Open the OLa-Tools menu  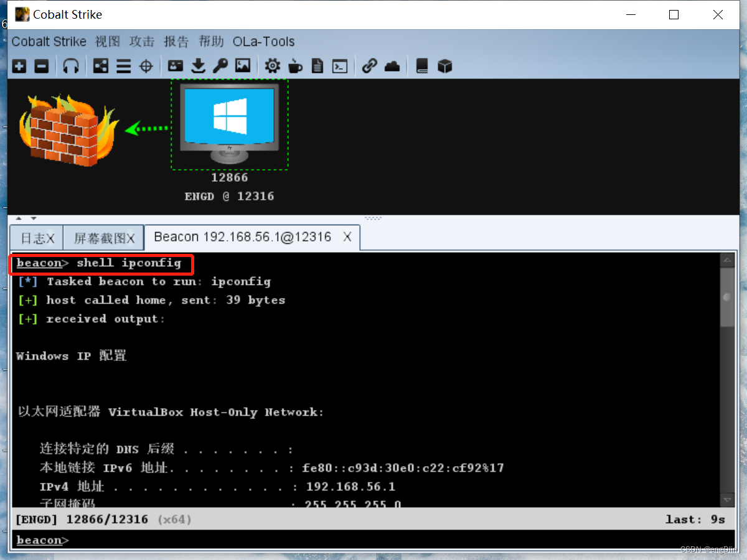[x=264, y=42]
